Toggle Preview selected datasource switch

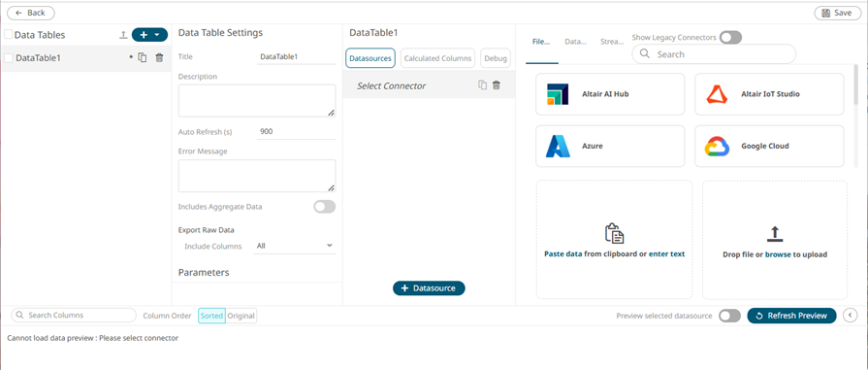729,316
